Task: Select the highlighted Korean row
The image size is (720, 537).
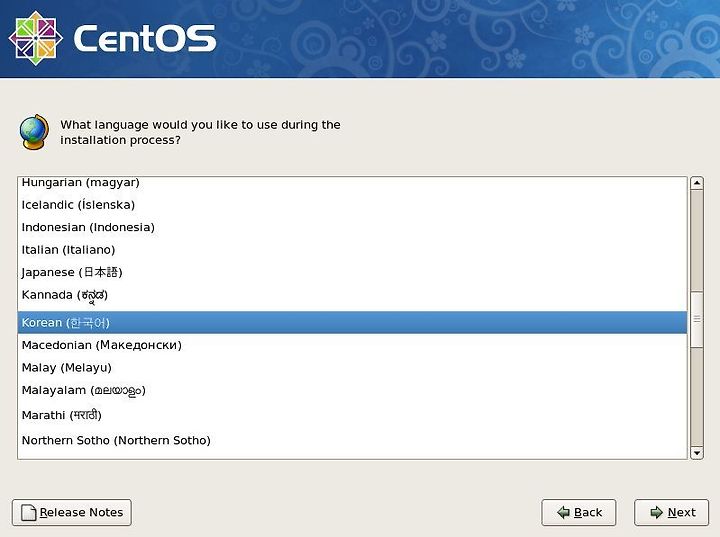Action: click(x=352, y=322)
